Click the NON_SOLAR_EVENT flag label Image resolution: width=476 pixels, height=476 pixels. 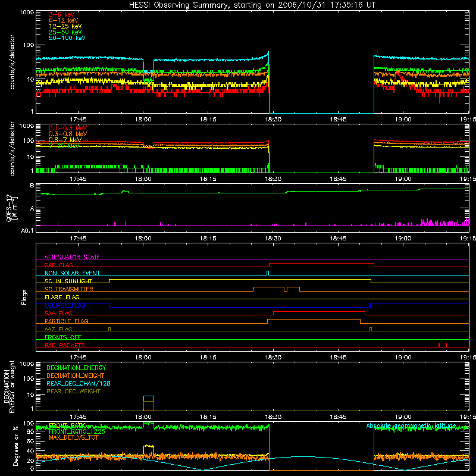click(72, 273)
